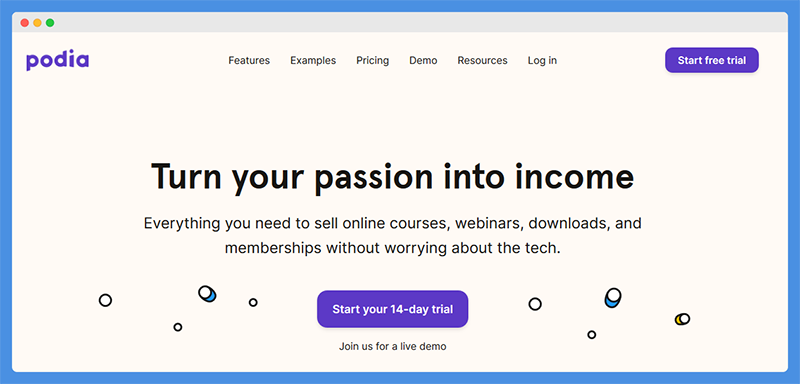This screenshot has width=800, height=384.
Task: Click the large white circle at far left
Action: pyautogui.click(x=105, y=300)
